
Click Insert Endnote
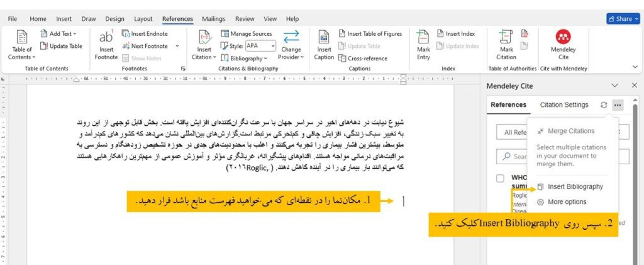(145, 34)
